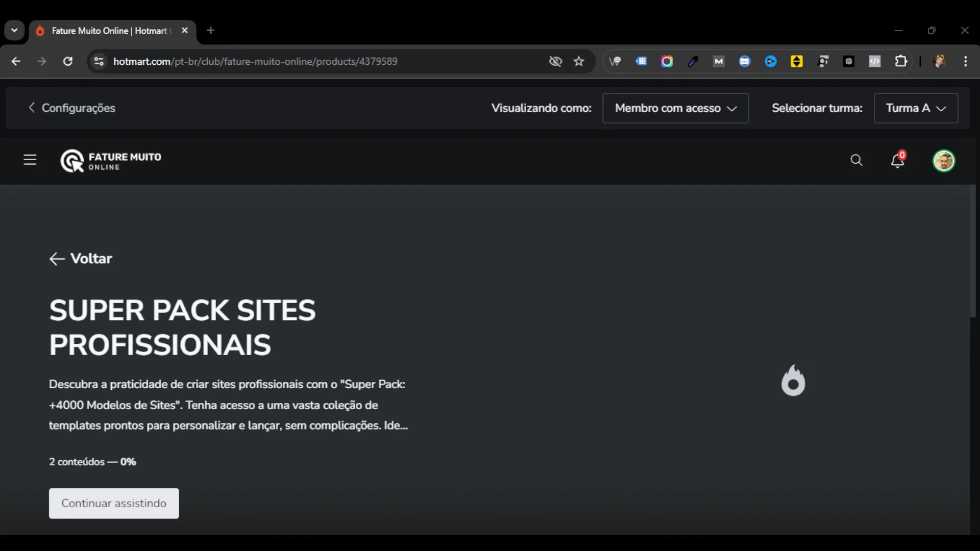This screenshot has width=980, height=551.
Task: Click the M extension icon in toolbar
Action: point(719,61)
